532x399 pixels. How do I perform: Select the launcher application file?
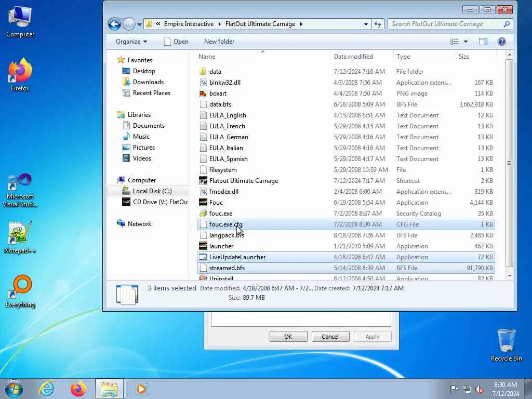click(x=221, y=246)
